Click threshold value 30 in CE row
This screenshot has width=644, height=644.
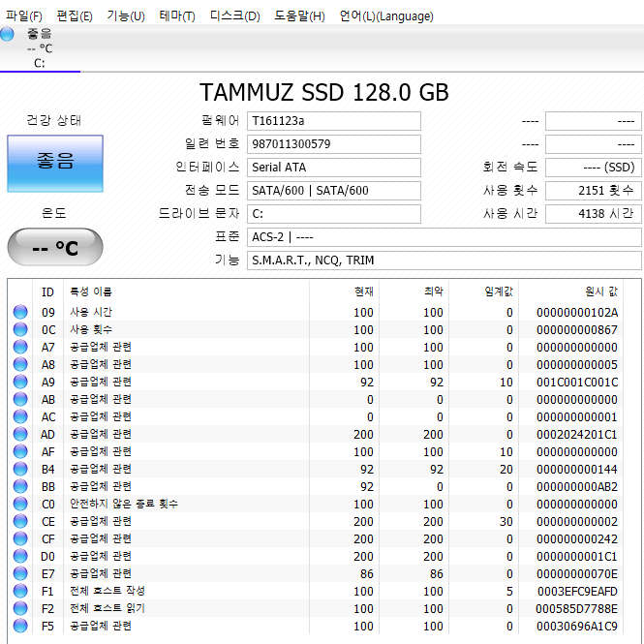tap(506, 522)
